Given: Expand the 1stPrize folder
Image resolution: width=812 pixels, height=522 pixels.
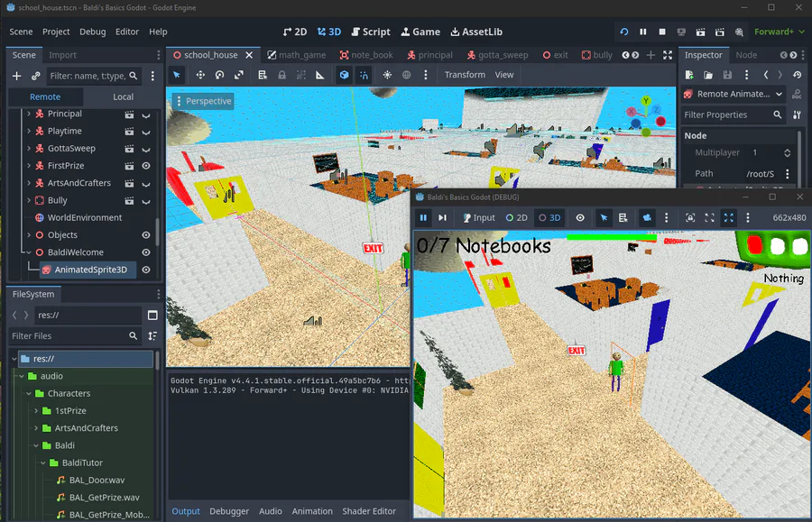Looking at the screenshot, I should 36,411.
